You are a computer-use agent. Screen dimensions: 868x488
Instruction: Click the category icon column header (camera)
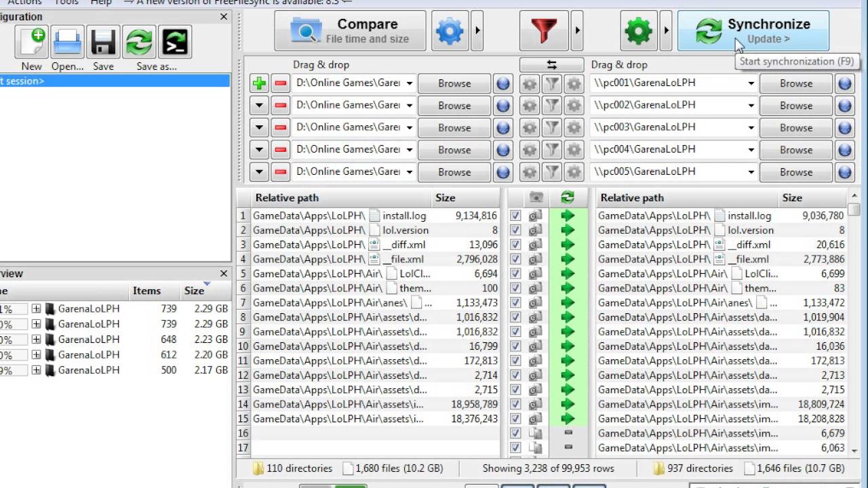coord(536,198)
